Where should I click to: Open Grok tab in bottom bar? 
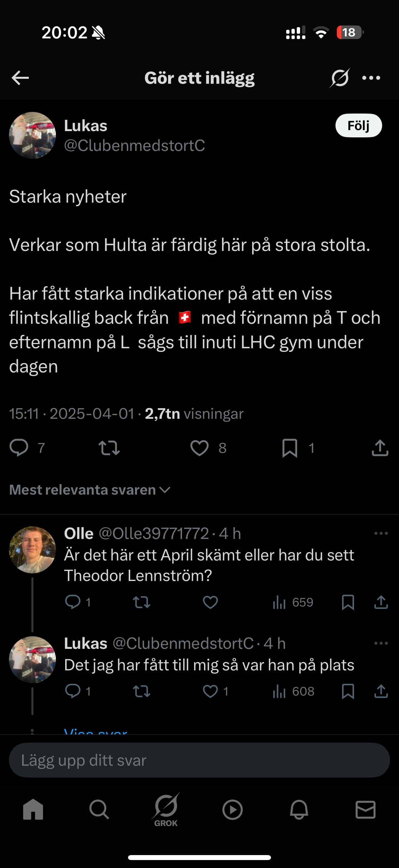166,809
